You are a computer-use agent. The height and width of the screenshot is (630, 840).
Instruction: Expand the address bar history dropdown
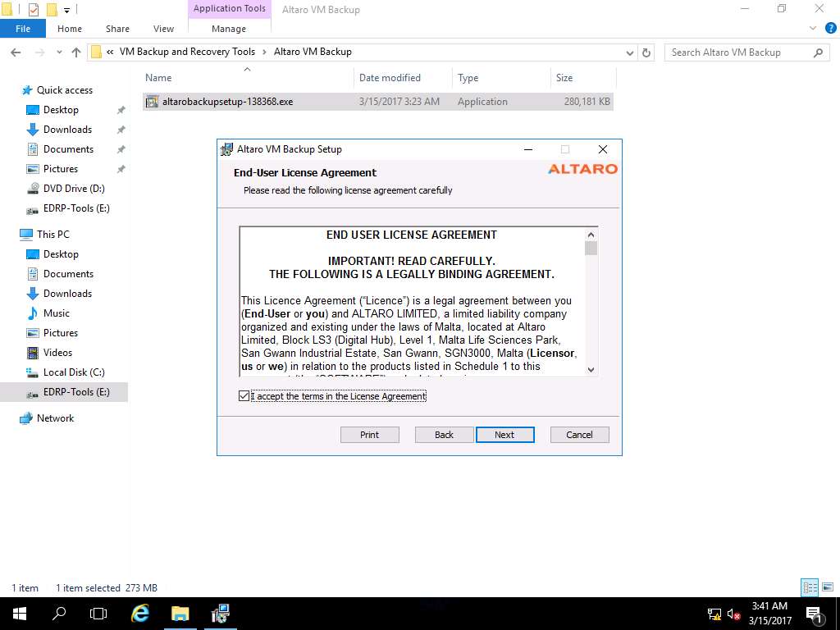point(630,52)
